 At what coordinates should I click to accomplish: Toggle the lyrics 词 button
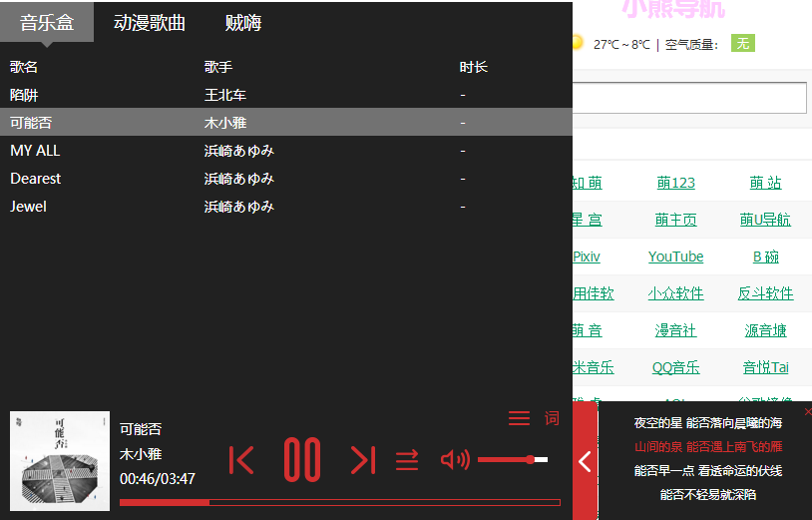coord(552,418)
